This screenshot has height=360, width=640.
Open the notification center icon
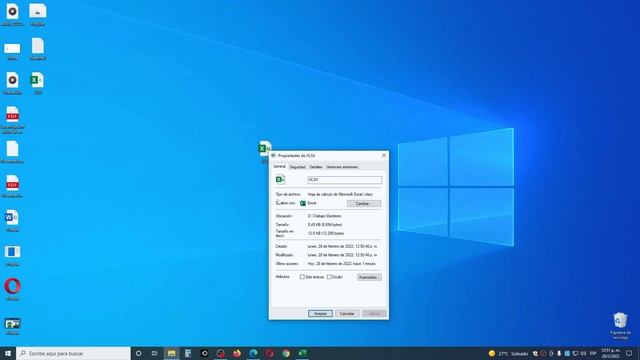coord(629,353)
